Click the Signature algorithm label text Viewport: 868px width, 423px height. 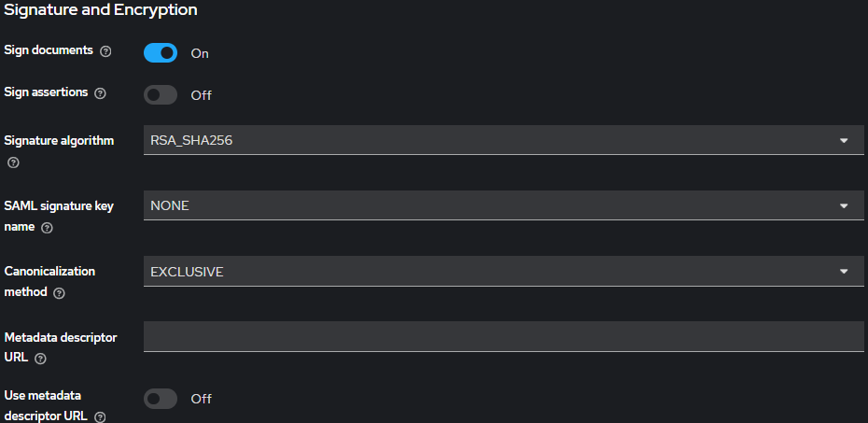click(x=59, y=141)
